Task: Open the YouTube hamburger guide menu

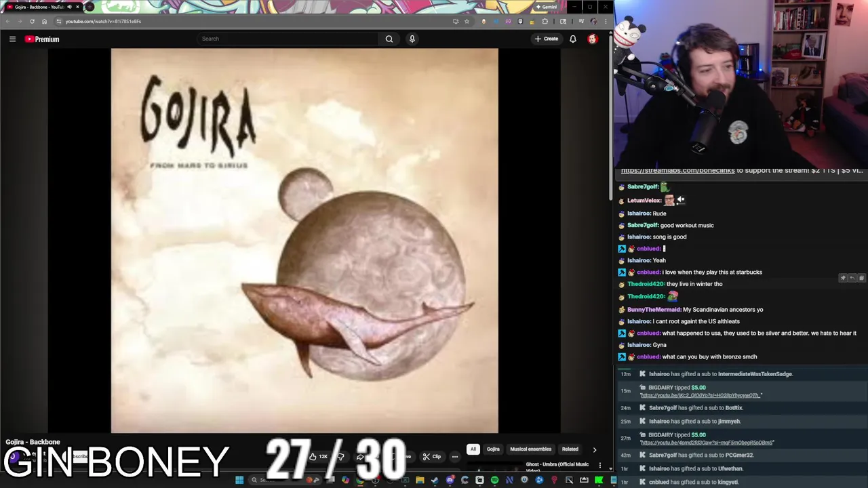Action: coord(12,39)
